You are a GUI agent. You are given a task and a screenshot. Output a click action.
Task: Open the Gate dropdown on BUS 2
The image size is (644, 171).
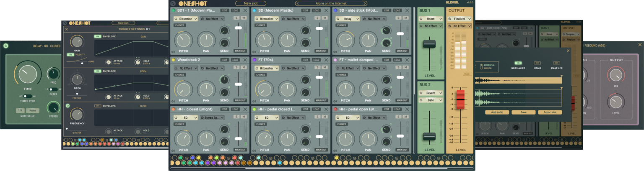click(x=431, y=100)
